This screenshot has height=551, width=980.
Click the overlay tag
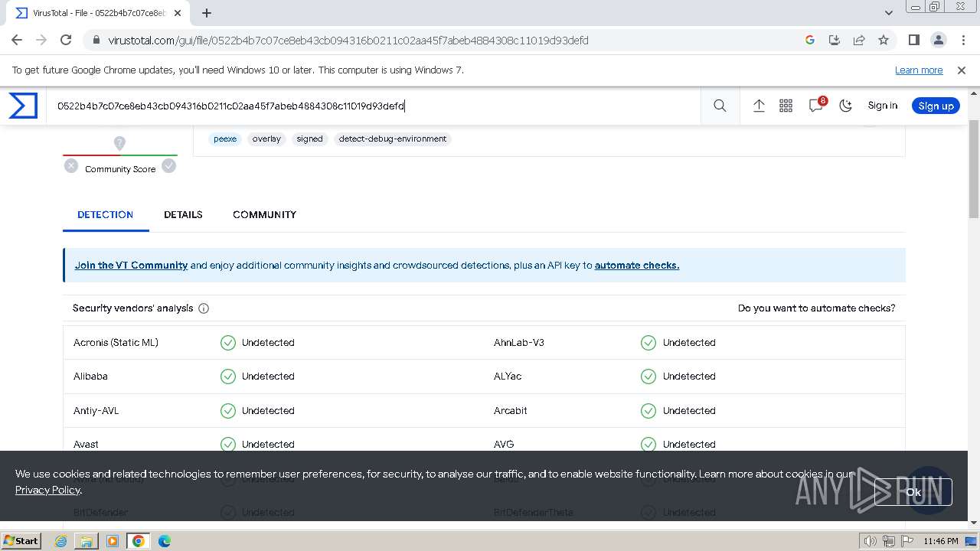tap(266, 139)
